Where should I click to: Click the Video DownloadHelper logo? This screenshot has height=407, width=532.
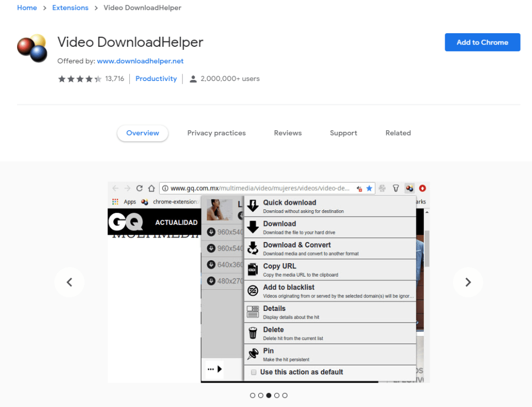click(x=32, y=47)
